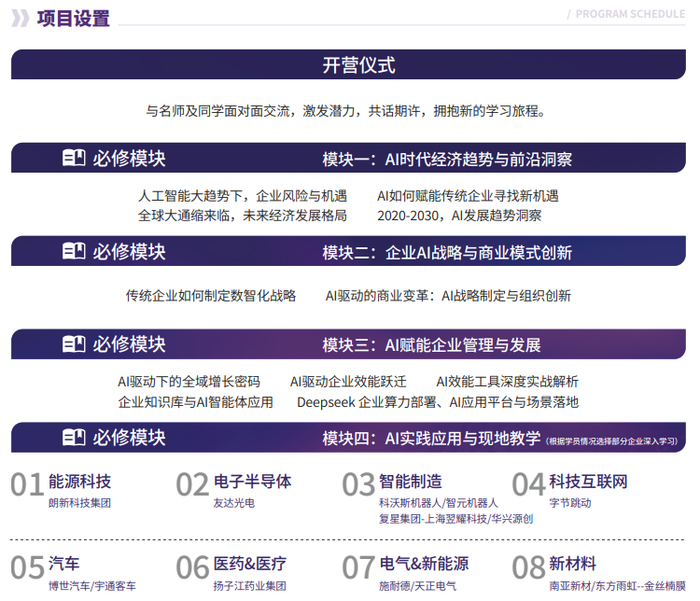700x601 pixels.
Task: Click the 汽车 heading
Action: click(64, 564)
